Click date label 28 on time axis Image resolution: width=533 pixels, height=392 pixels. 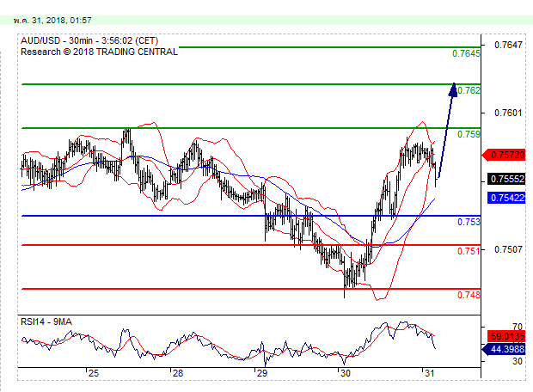click(178, 373)
